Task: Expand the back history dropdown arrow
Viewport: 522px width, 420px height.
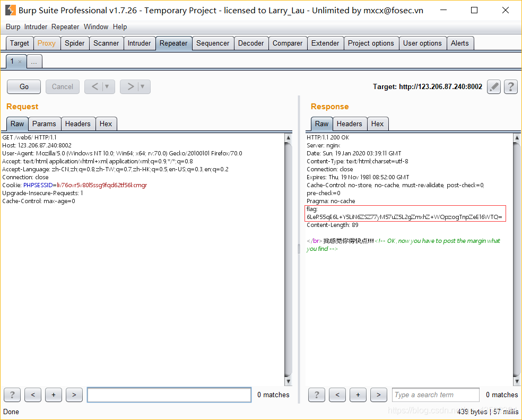Action: (x=107, y=87)
